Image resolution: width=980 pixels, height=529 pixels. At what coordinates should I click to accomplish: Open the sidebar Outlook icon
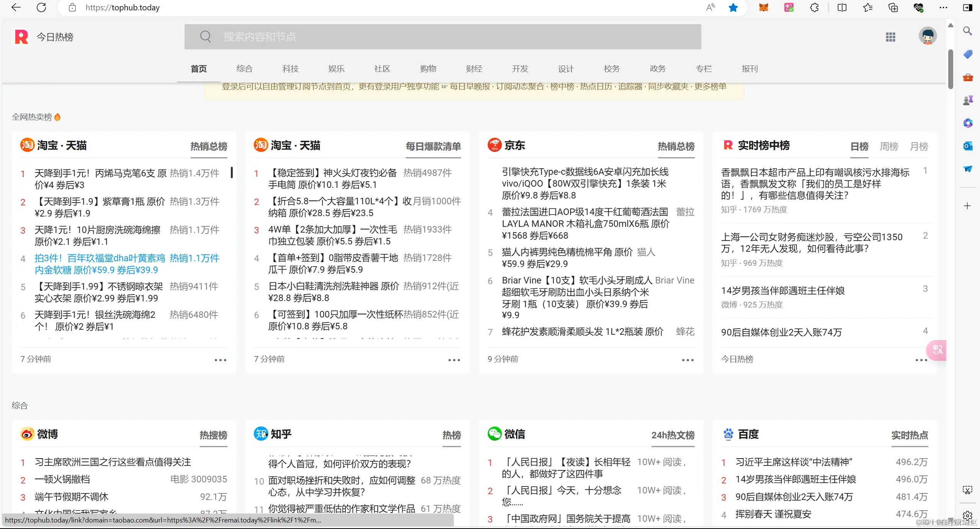(967, 146)
